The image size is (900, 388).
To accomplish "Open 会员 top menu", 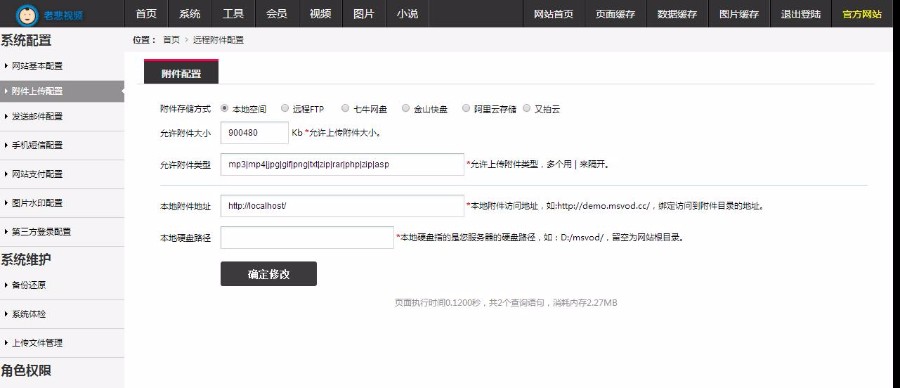I will 277,14.
